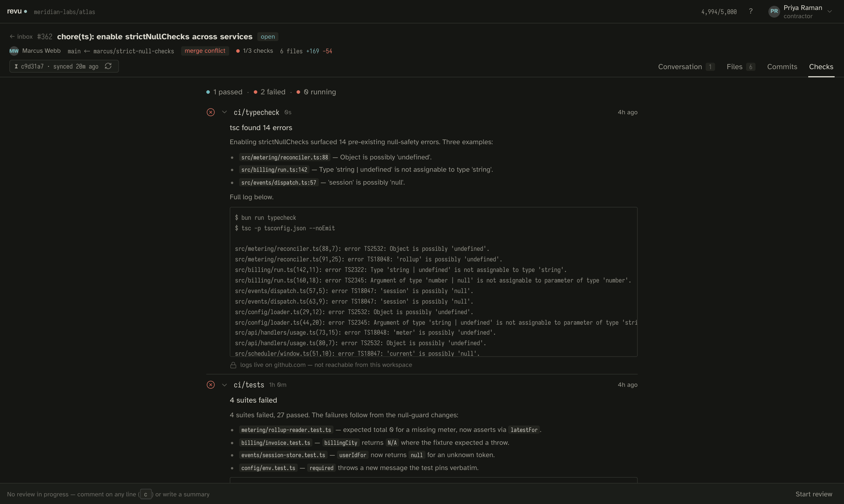
Task: Click the 2 failed summary filter
Action: pyautogui.click(x=269, y=92)
